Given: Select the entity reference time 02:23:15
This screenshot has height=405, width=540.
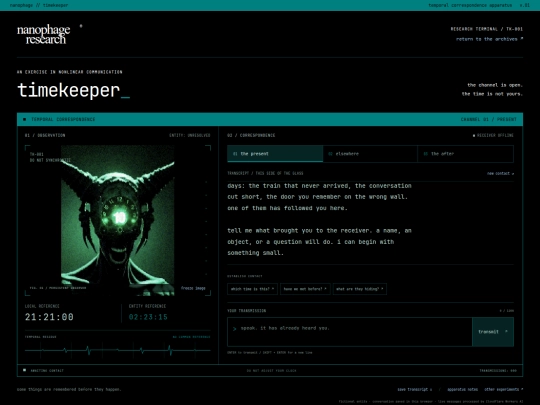Looking at the screenshot, I should pyautogui.click(x=148, y=317).
